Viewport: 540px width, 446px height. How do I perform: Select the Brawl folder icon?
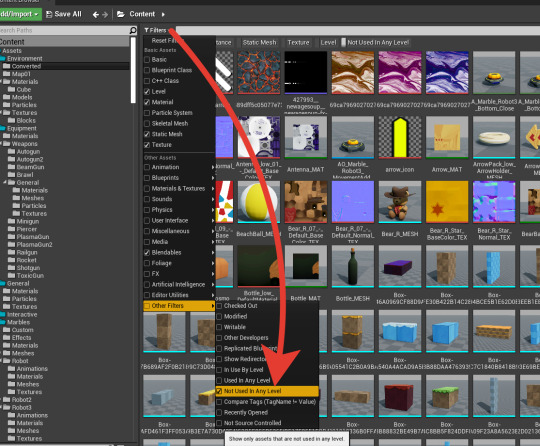[12, 174]
